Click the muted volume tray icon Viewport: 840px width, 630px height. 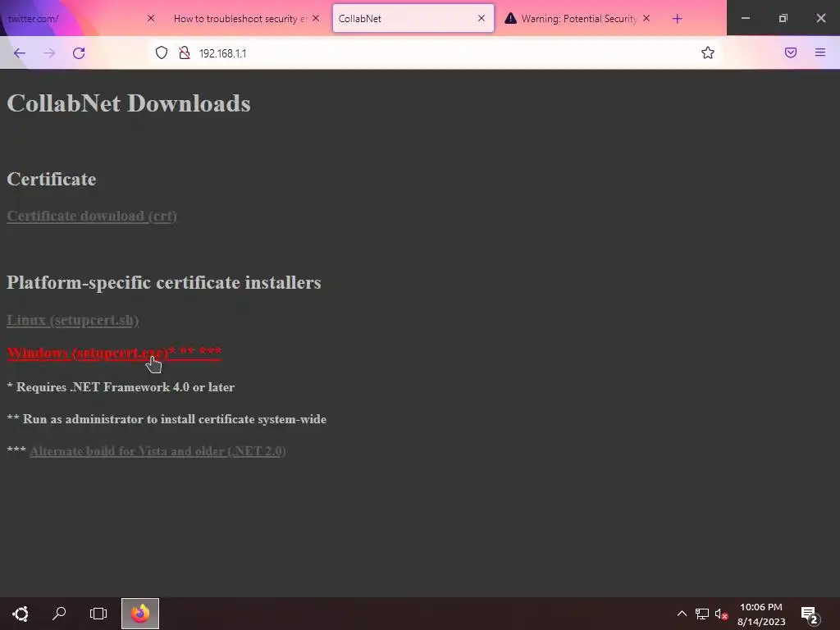click(x=721, y=614)
